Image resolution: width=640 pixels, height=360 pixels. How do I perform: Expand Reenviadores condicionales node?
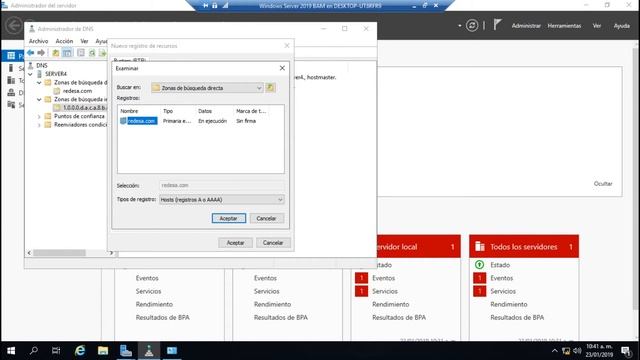tap(39, 125)
